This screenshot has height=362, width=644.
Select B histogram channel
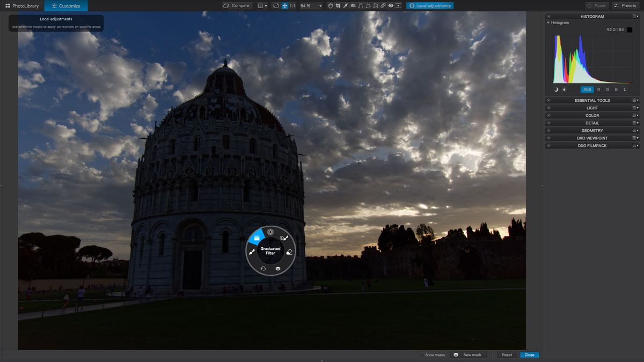point(616,90)
